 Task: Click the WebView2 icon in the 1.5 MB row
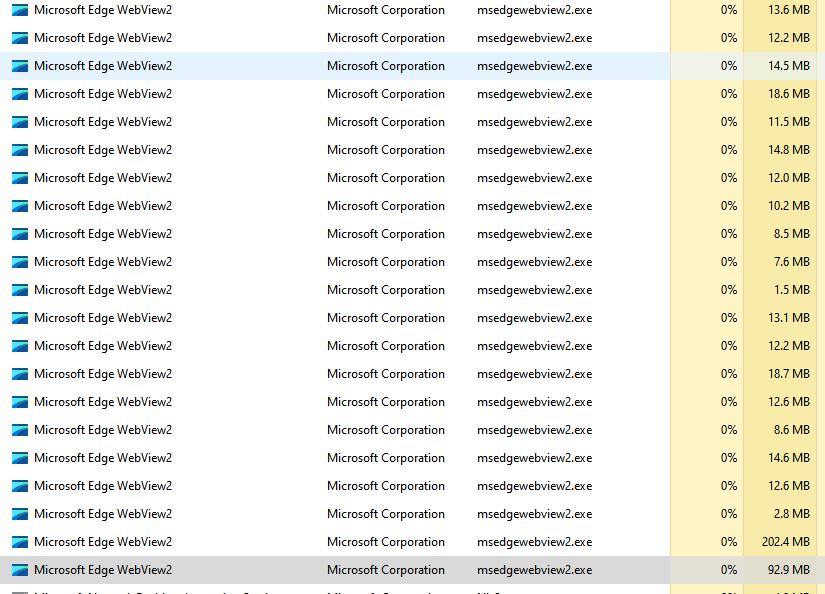click(x=20, y=290)
